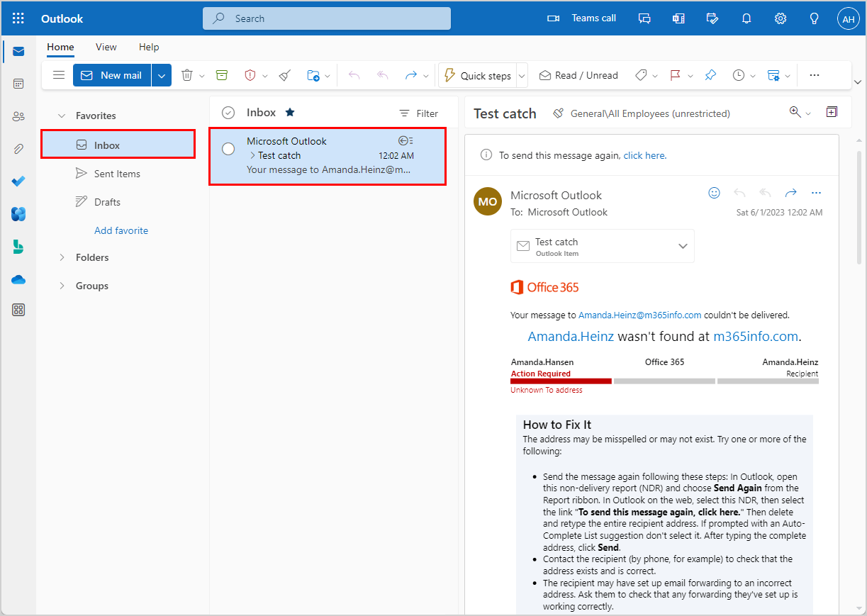
Task: Click the Zoom magnifier icon in reading pane
Action: [795, 111]
